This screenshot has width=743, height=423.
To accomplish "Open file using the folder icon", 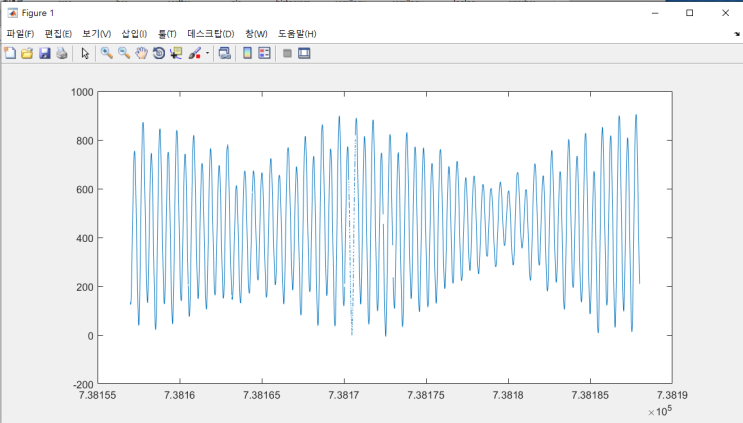I will click(x=27, y=53).
